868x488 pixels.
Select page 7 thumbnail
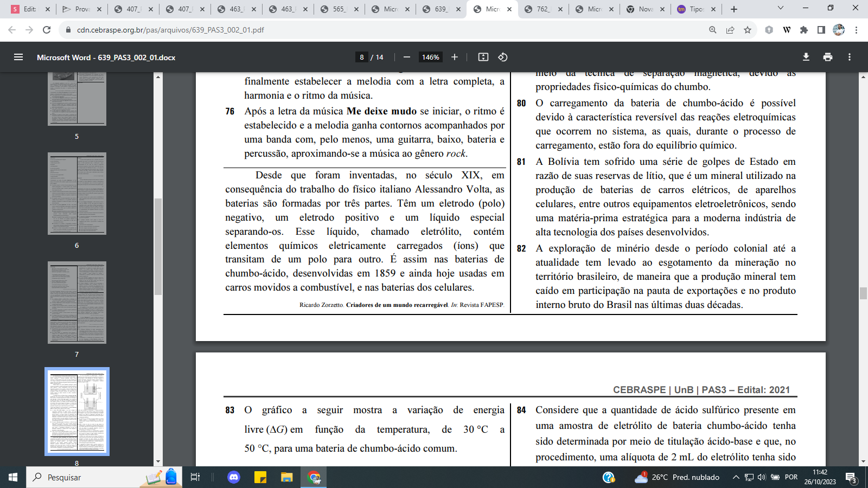(77, 303)
